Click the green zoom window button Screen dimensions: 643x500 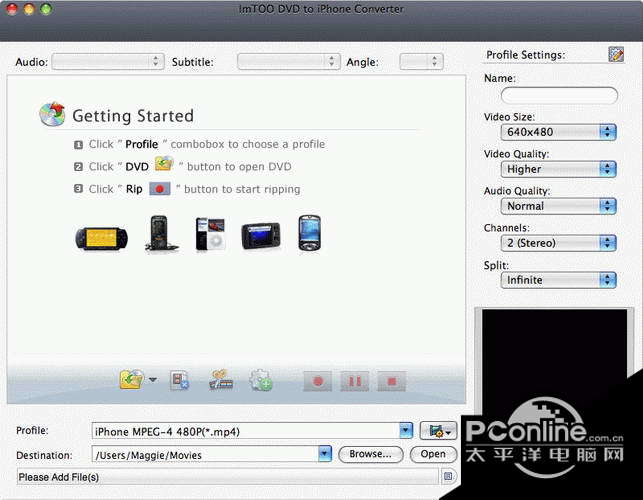(x=46, y=8)
